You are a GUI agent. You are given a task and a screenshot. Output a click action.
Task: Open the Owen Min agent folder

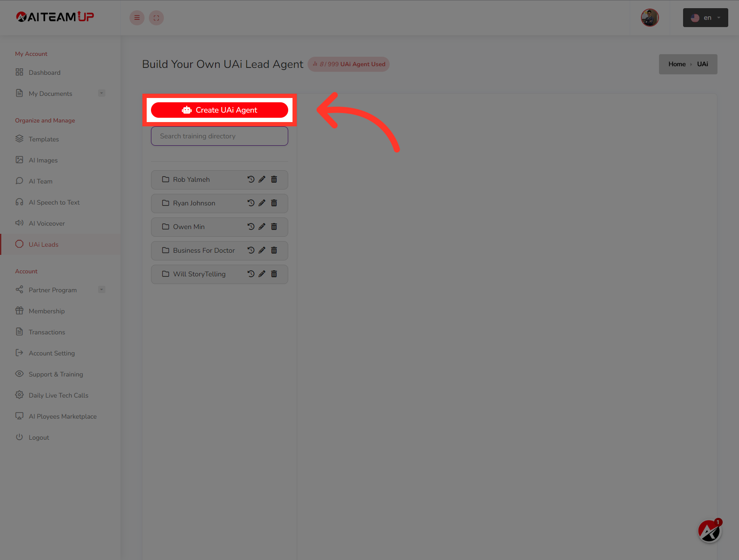tap(189, 227)
